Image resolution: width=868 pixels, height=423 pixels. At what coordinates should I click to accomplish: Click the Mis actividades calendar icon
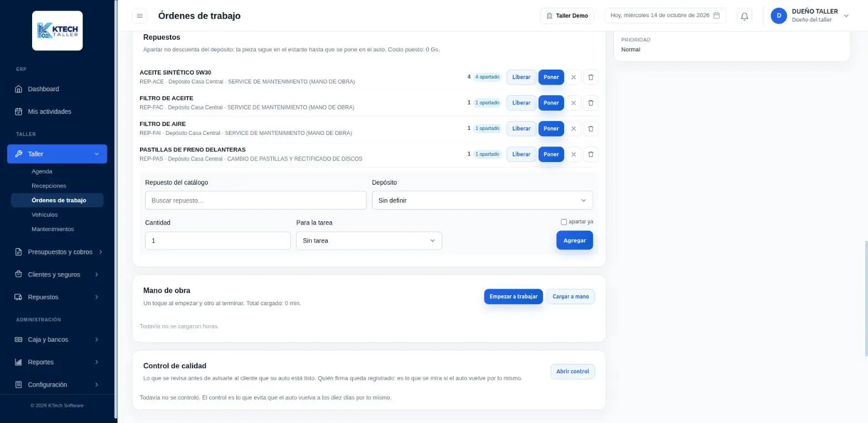coord(18,112)
